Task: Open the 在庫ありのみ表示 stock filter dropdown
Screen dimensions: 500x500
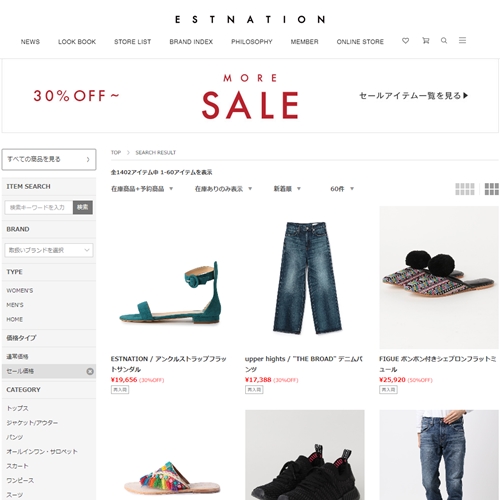Action: tap(223, 189)
